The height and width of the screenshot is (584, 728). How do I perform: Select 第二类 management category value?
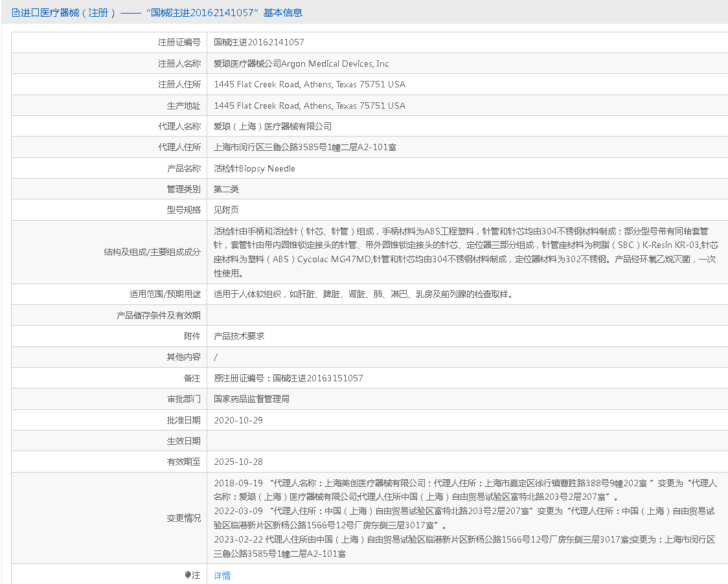[x=227, y=189]
